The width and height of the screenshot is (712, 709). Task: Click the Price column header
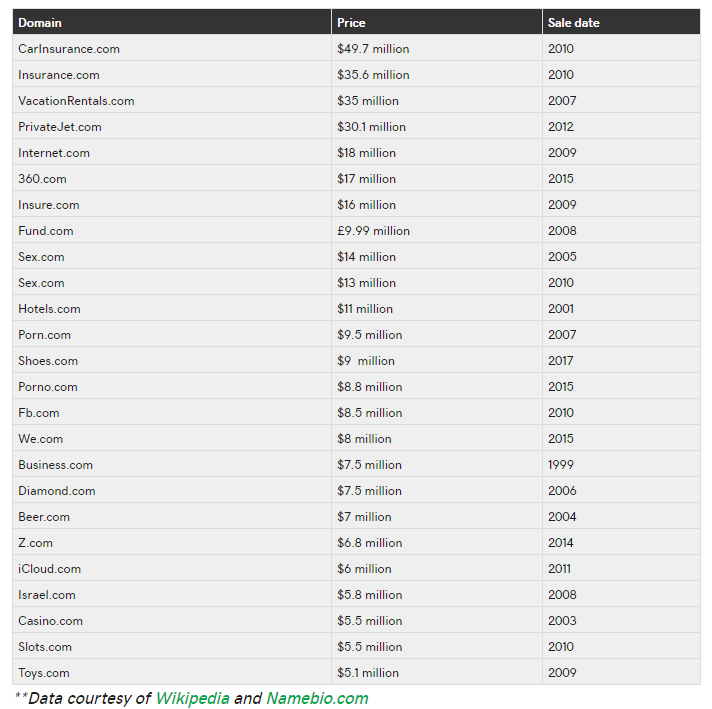351,22
